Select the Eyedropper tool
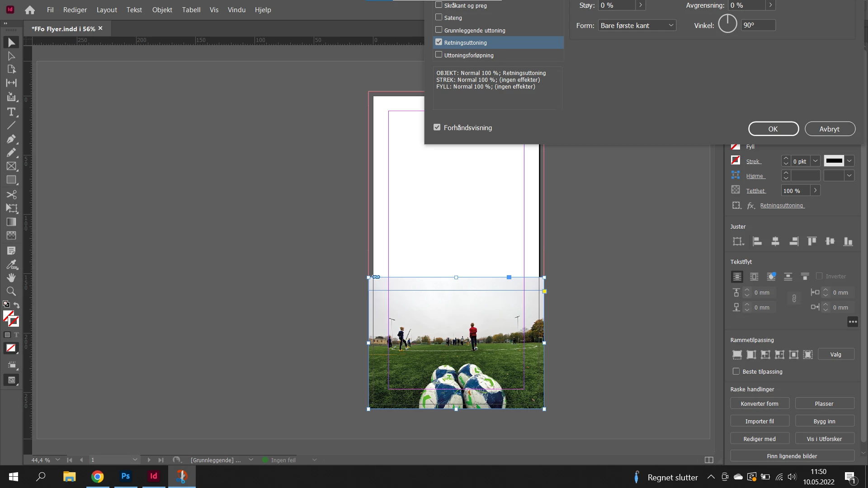 [x=11, y=264]
